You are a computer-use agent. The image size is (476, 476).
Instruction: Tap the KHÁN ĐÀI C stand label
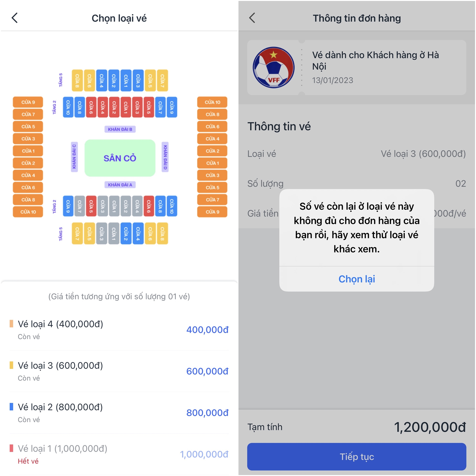point(74,157)
